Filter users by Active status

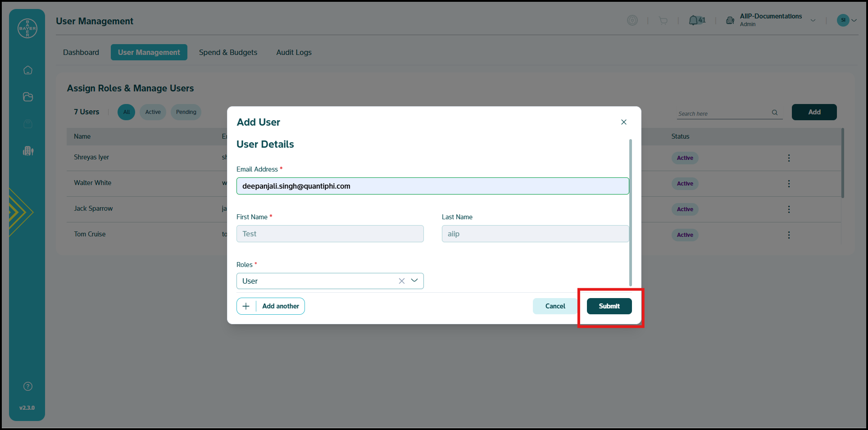pos(153,112)
